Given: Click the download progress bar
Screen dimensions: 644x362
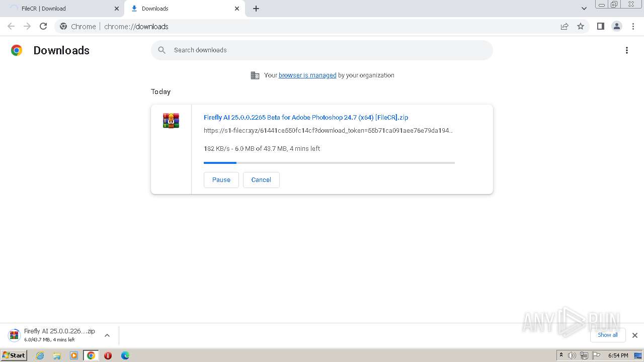Looking at the screenshot, I should (329, 163).
